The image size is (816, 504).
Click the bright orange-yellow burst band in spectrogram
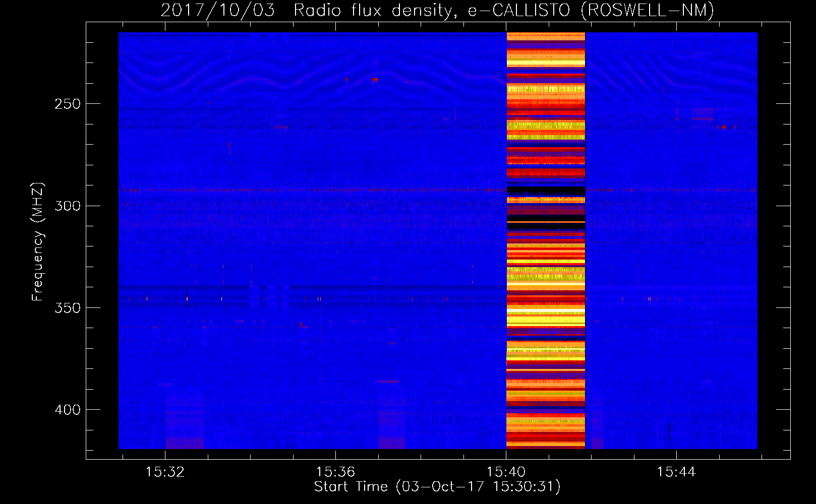pyautogui.click(x=546, y=240)
